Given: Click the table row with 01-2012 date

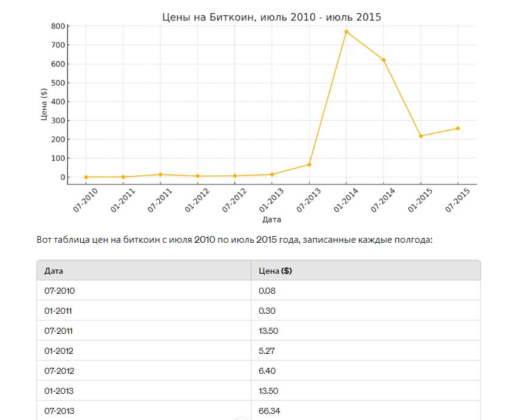Looking at the screenshot, I should 259,351.
